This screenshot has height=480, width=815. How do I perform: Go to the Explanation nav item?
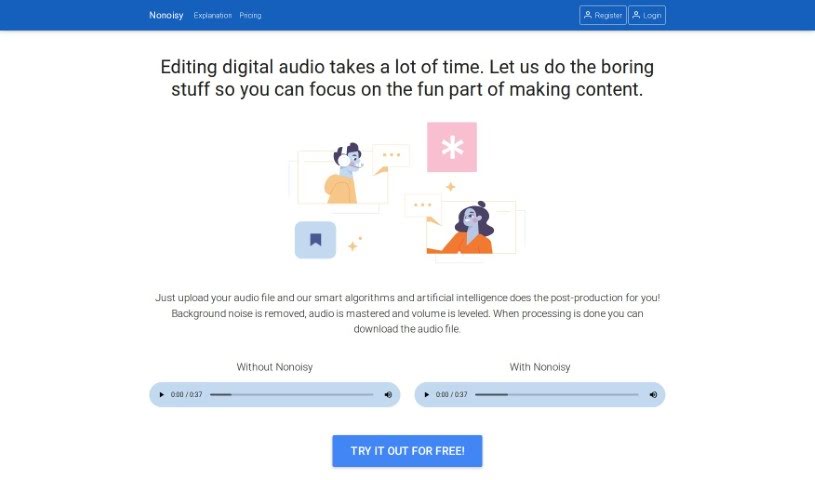click(213, 16)
